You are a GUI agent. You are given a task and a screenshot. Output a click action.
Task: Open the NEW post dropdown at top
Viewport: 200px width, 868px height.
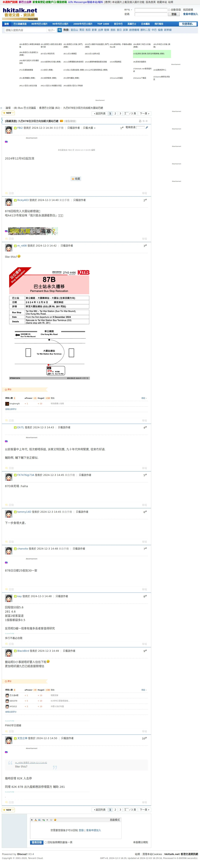pyautogui.click(x=8, y=113)
